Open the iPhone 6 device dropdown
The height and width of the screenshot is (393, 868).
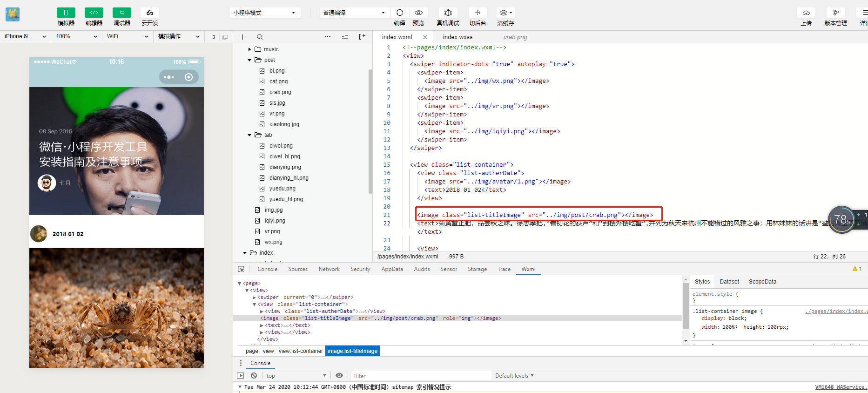click(x=25, y=36)
